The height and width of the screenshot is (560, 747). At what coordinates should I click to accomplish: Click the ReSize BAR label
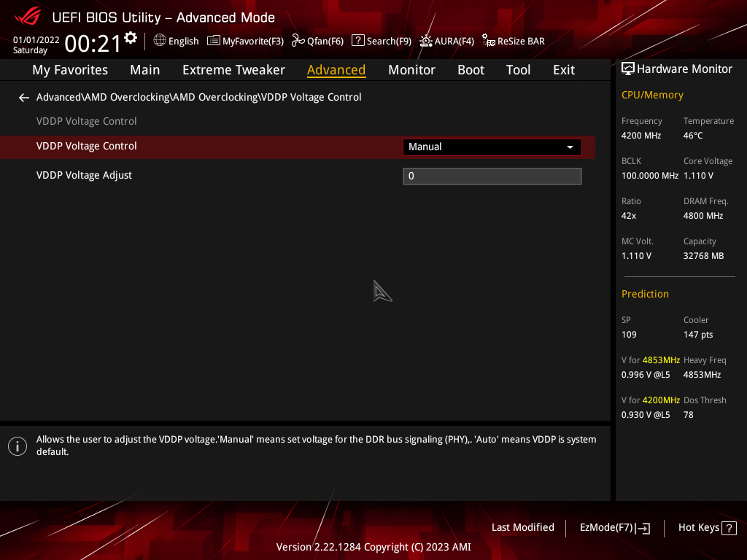(521, 42)
